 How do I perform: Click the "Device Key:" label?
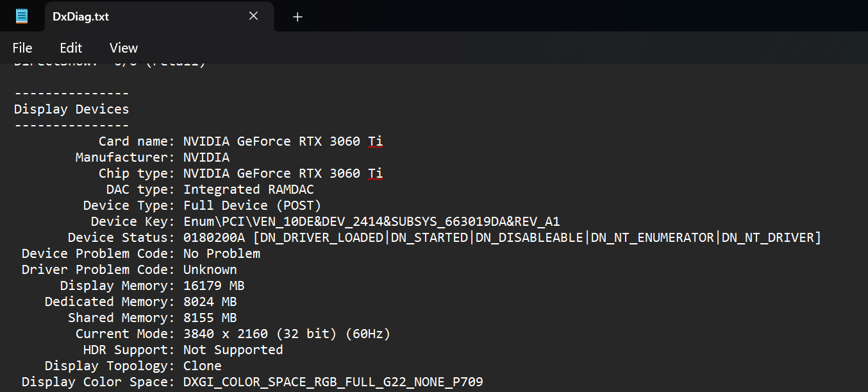coord(133,221)
